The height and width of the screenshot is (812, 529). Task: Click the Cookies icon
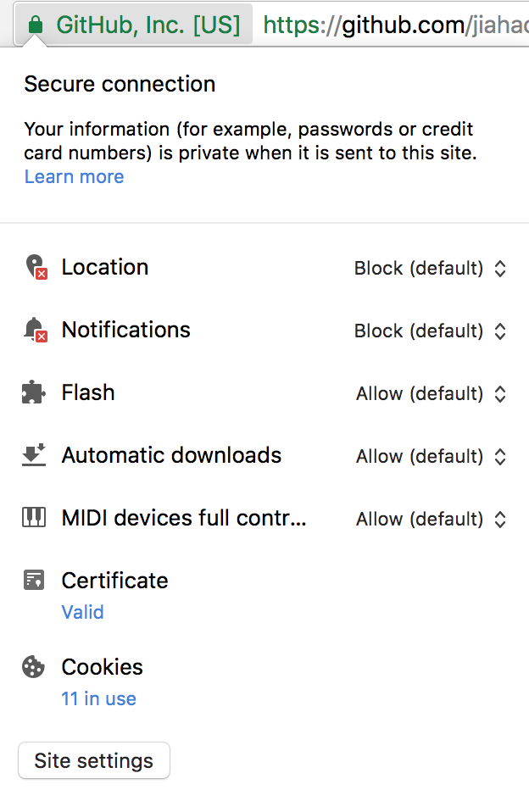(x=33, y=667)
